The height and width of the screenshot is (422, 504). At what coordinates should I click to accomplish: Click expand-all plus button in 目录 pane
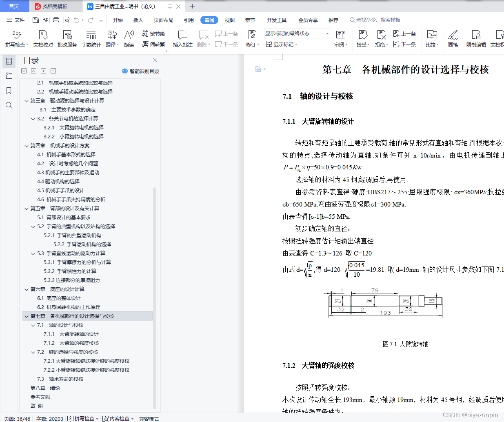coord(44,71)
